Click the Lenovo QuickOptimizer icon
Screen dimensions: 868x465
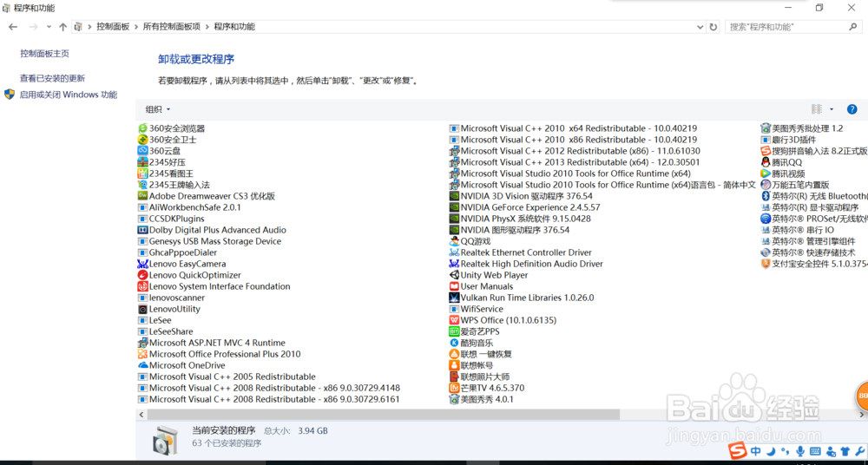point(143,275)
